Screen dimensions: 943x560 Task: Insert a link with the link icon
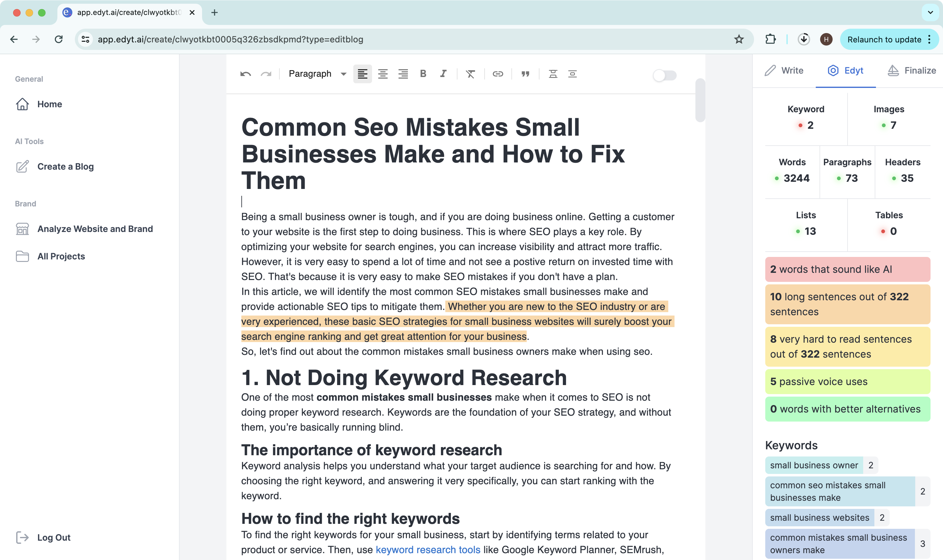(x=498, y=74)
